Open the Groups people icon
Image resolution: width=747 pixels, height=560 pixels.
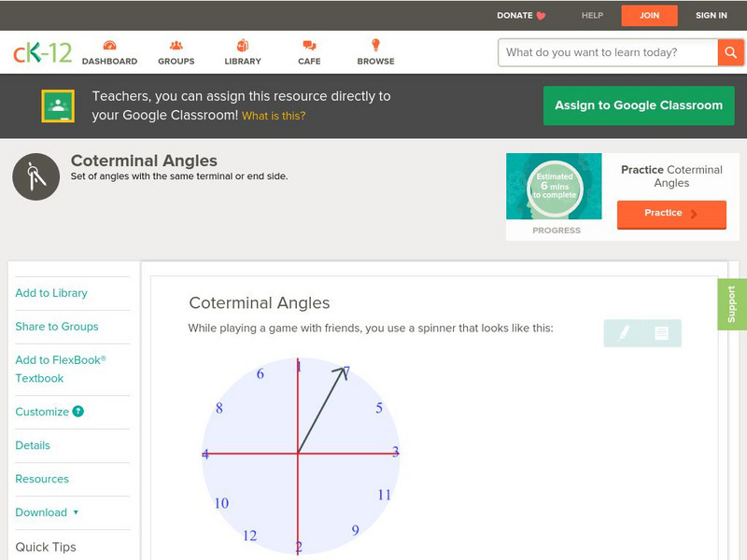pyautogui.click(x=176, y=45)
